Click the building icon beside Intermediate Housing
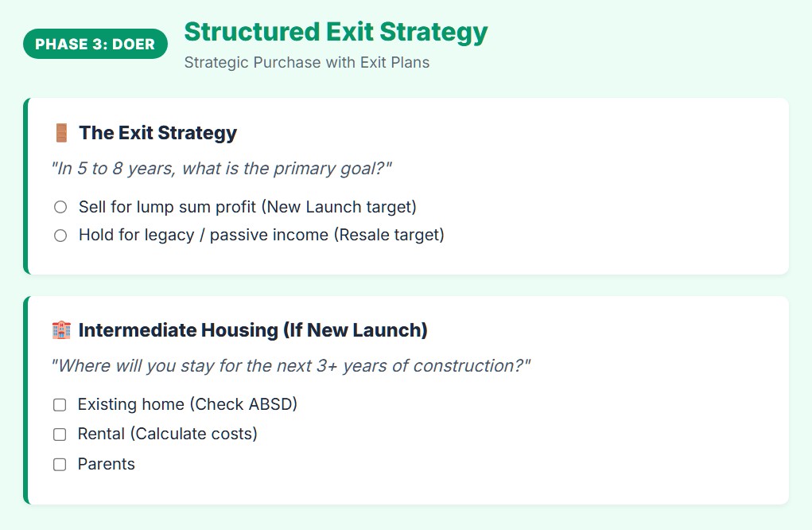812x530 pixels. coord(61,330)
